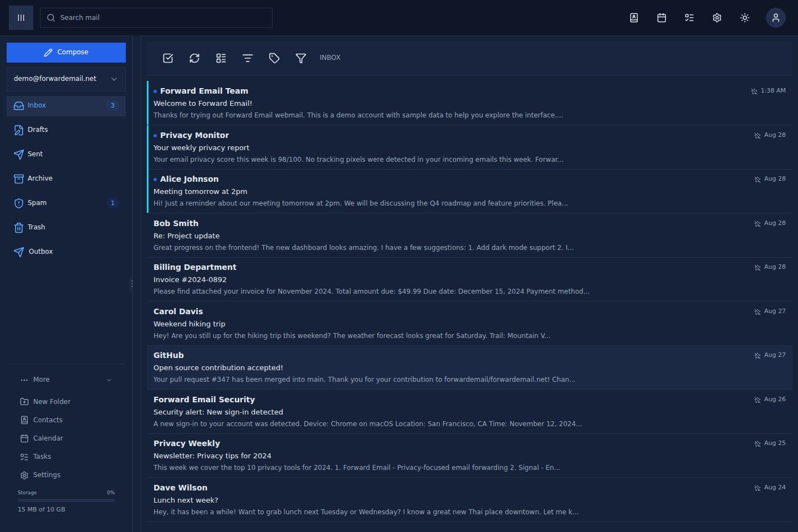The image size is (798, 532).
Task: Open Forward Email Security alert email
Action: pyautogui.click(x=469, y=412)
